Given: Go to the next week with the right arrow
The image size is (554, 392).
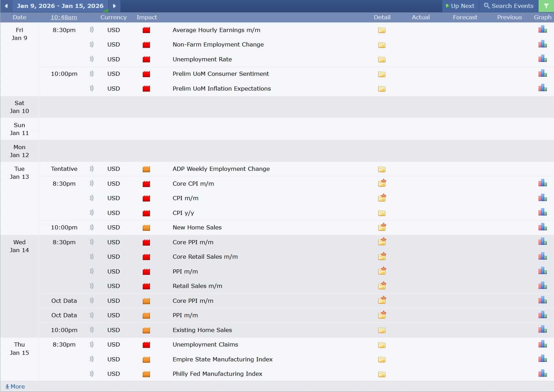Looking at the screenshot, I should click(x=114, y=6).
